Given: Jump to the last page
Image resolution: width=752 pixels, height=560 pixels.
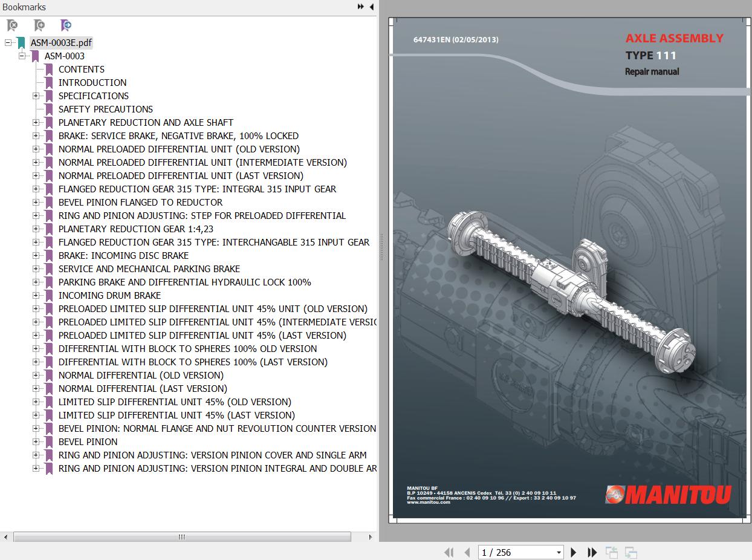Looking at the screenshot, I should point(592,552).
